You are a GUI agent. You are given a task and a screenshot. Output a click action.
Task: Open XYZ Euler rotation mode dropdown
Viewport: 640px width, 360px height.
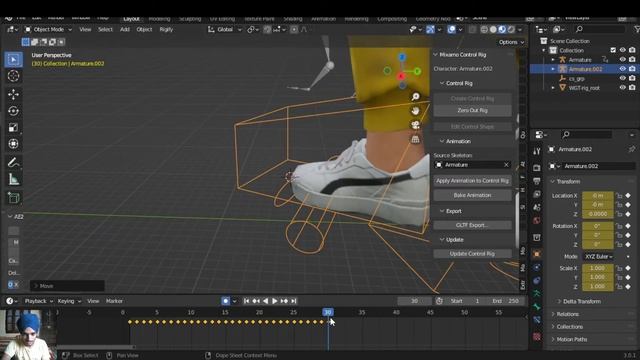coord(599,256)
